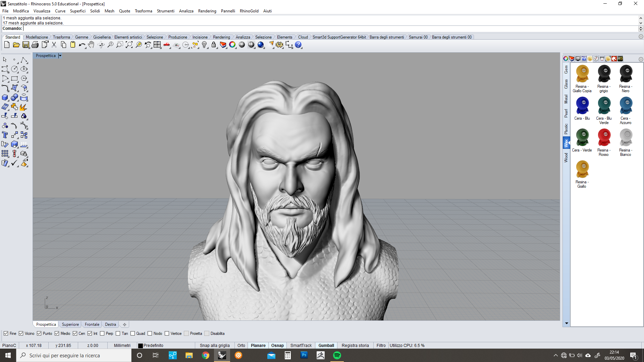Toggle the Fine osnap checkbox
This screenshot has height=362, width=644.
6,334
